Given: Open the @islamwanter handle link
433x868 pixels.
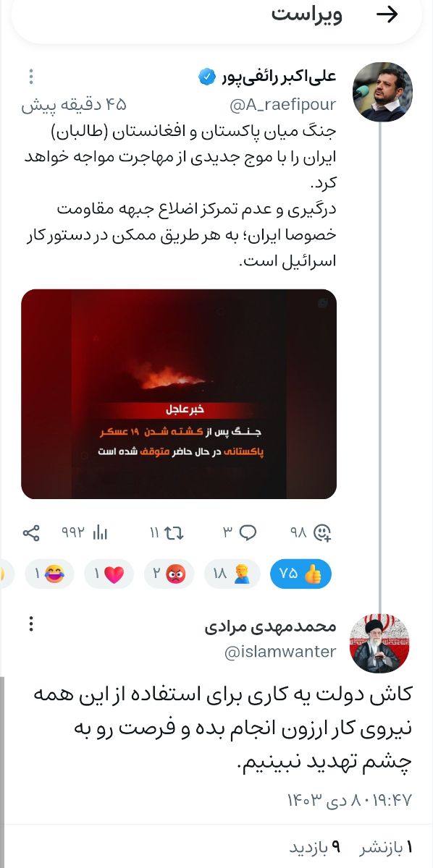Looking at the screenshot, I should [x=281, y=652].
